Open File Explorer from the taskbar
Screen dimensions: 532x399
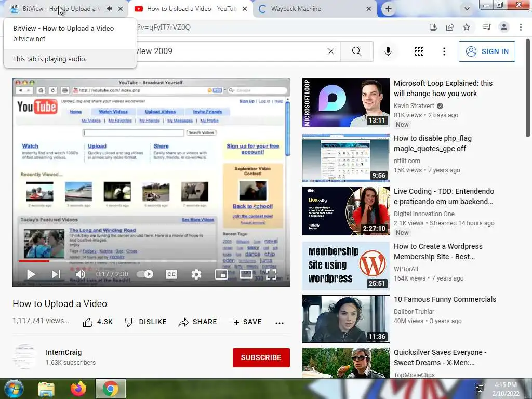46,389
